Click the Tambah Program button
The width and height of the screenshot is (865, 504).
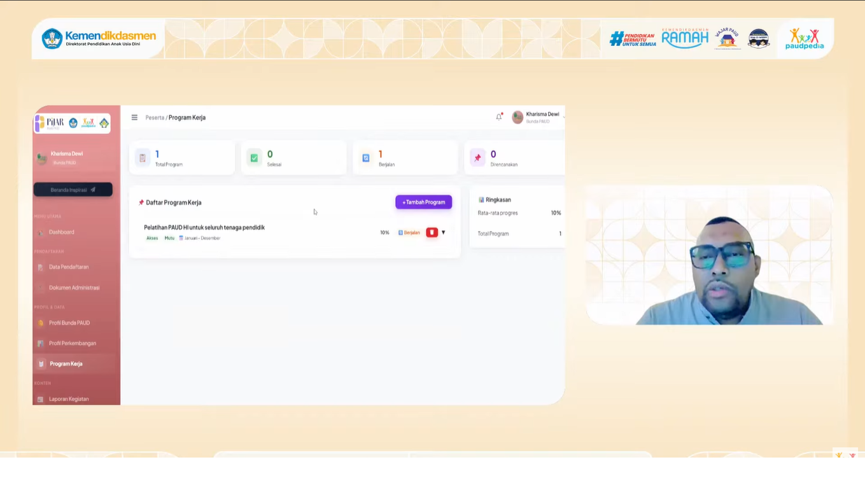pyautogui.click(x=424, y=202)
